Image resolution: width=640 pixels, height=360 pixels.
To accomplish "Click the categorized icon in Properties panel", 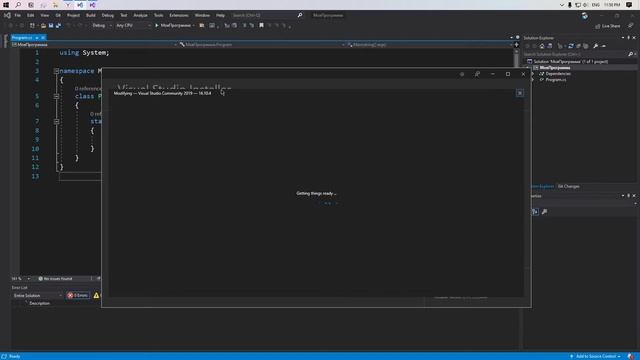I will click(x=535, y=212).
